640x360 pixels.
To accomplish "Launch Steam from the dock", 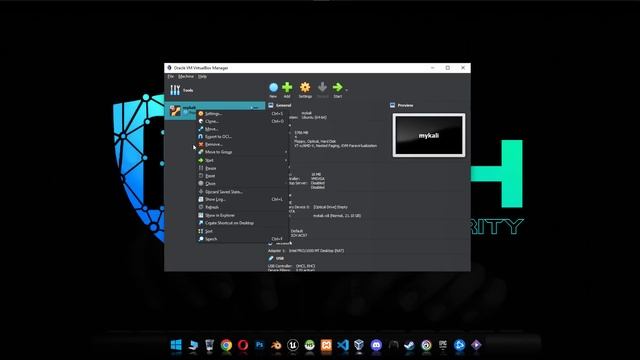I will point(409,345).
